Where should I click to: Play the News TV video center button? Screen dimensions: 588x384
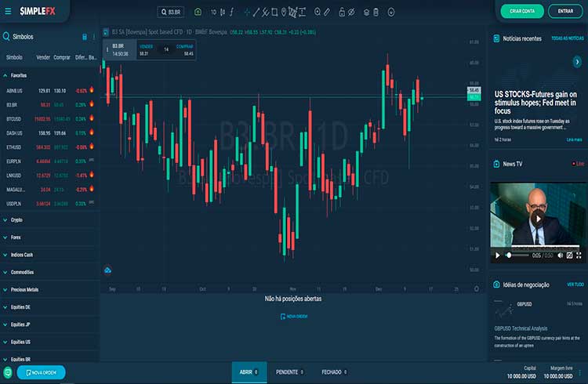point(538,219)
